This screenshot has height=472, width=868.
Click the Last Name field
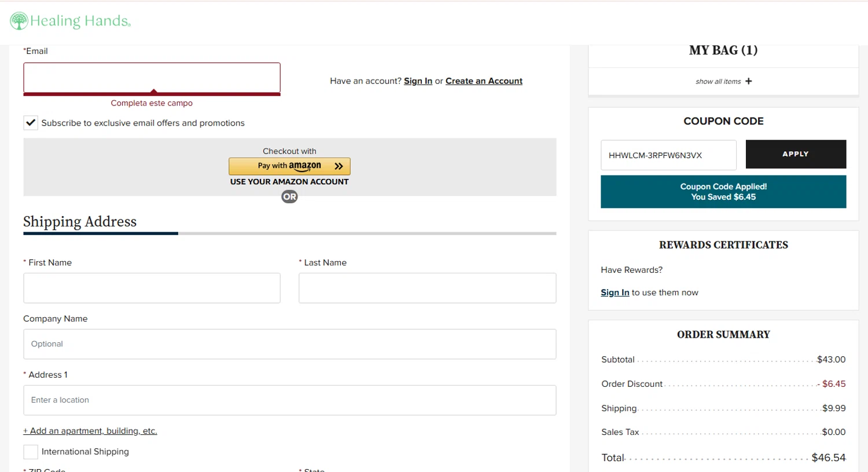point(427,288)
